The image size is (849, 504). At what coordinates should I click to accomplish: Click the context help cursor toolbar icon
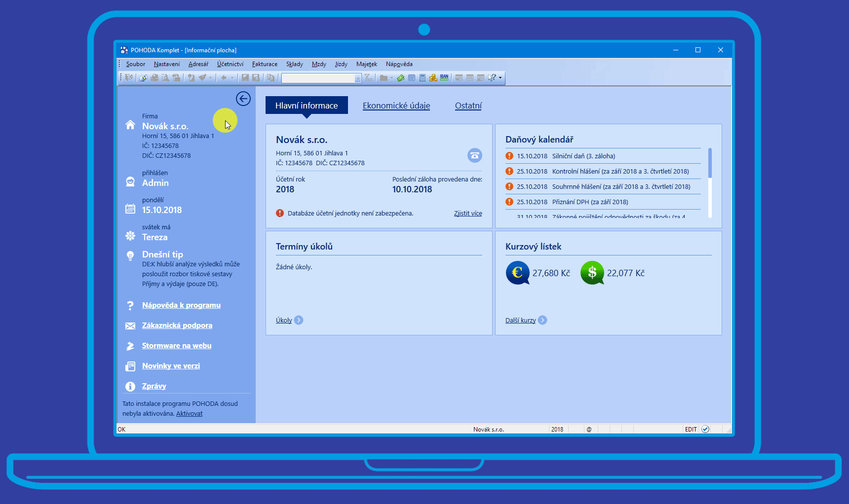click(492, 77)
